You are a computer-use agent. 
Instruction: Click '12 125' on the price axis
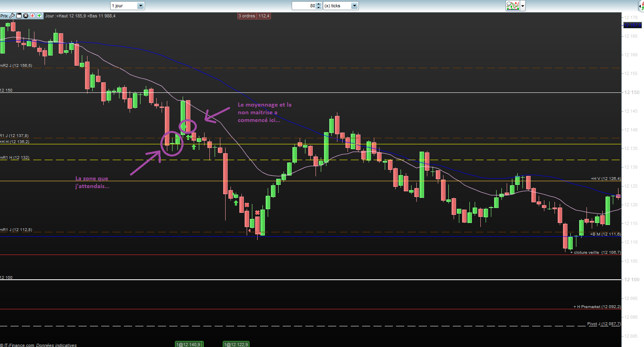(x=631, y=186)
